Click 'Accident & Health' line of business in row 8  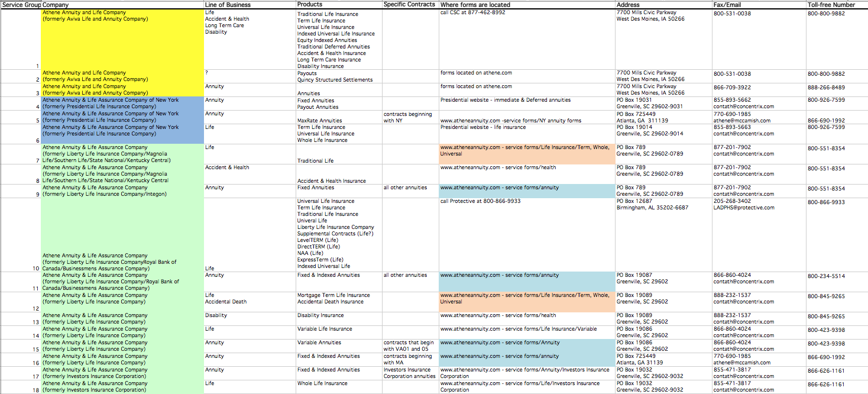pyautogui.click(x=249, y=174)
